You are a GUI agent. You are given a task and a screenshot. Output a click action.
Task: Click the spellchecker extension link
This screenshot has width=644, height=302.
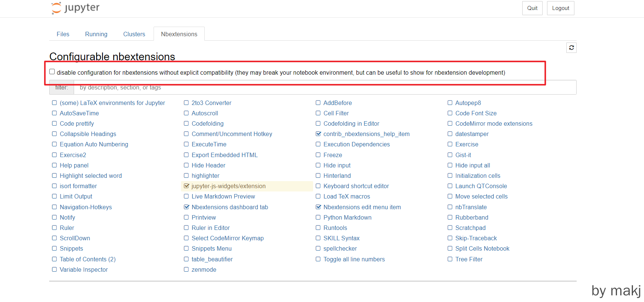pos(340,248)
